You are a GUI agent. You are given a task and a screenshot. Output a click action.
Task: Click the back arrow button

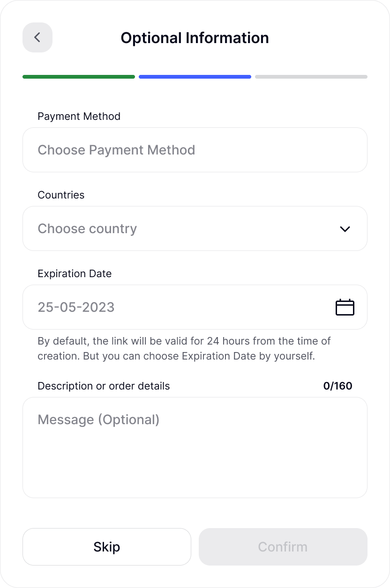click(x=37, y=37)
